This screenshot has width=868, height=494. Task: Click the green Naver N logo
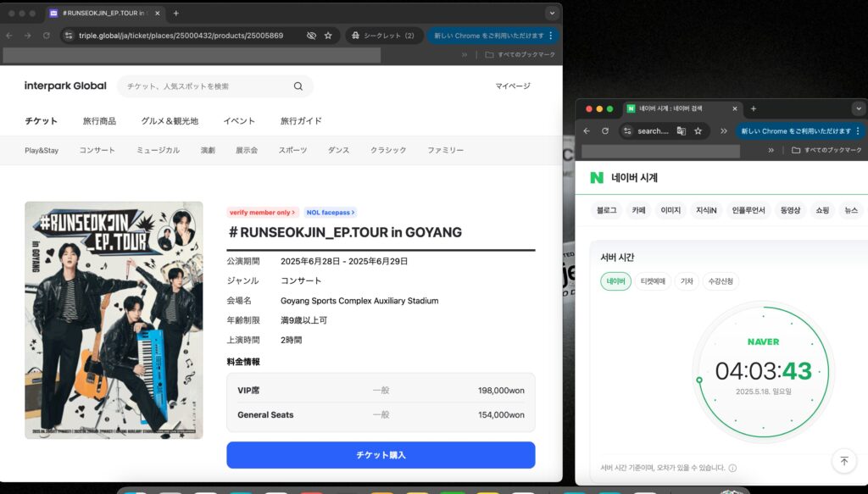tap(597, 178)
